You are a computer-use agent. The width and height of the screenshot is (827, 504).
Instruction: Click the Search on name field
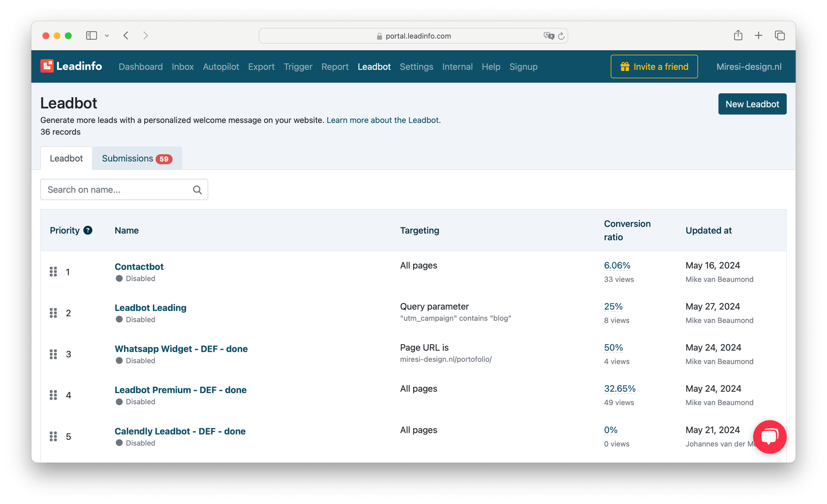[116, 190]
